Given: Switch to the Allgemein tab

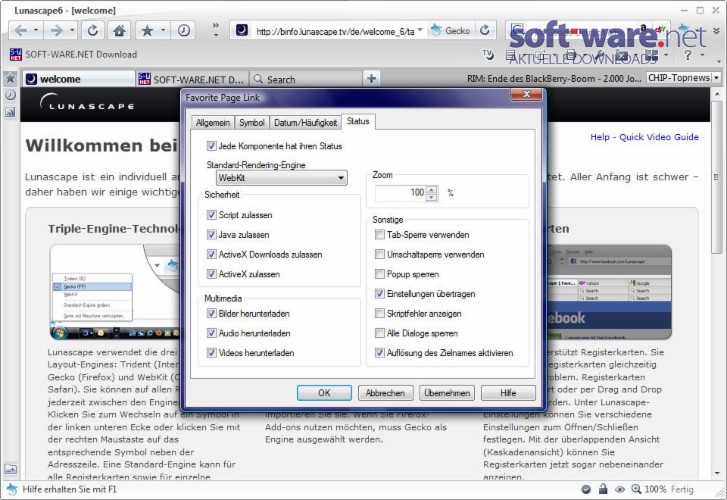Looking at the screenshot, I should click(213, 122).
